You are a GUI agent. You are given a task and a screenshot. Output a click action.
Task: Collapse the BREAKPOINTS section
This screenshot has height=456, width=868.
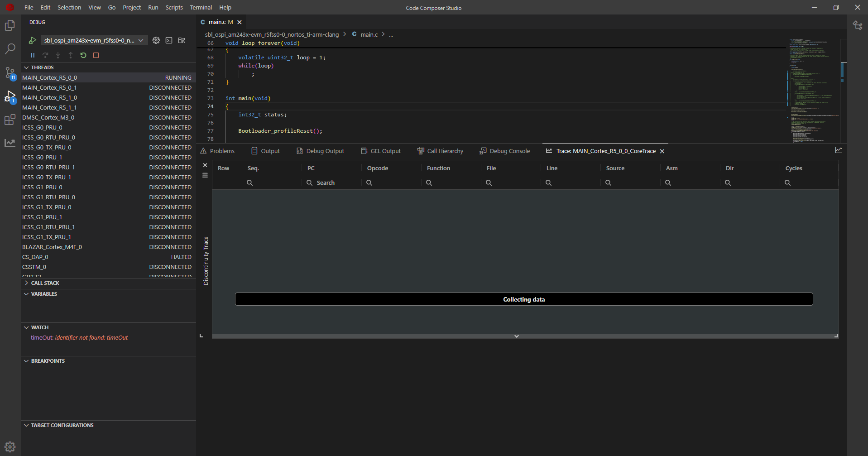coord(26,361)
